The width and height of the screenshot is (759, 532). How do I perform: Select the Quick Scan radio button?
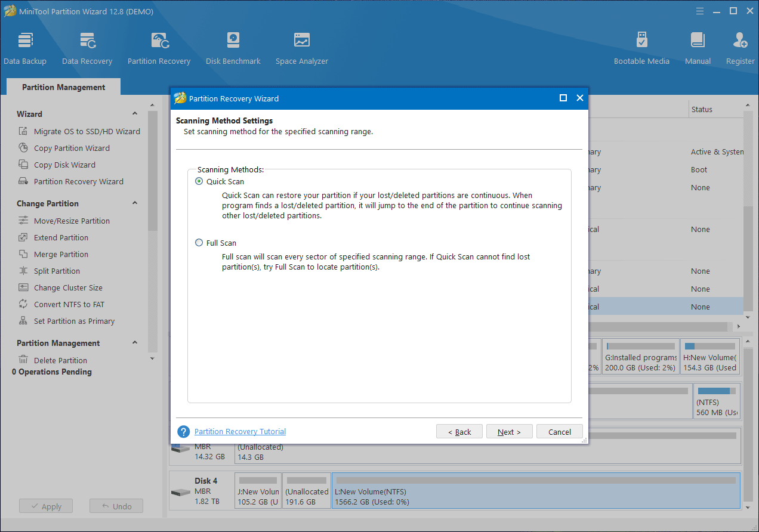pos(199,181)
